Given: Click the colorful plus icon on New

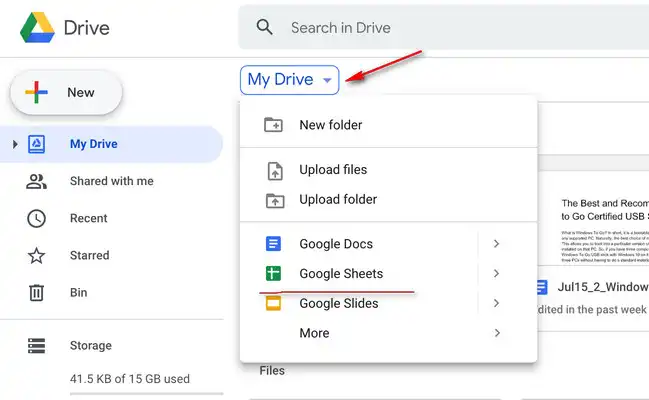Looking at the screenshot, I should [36, 92].
